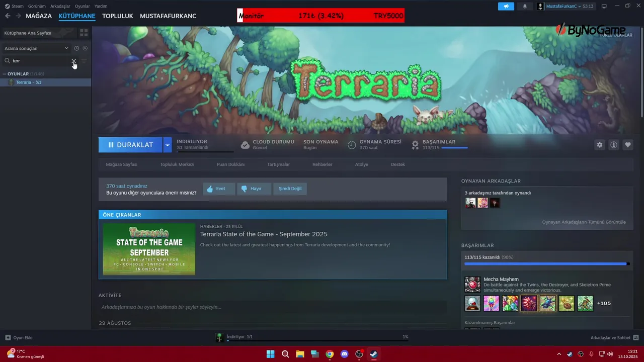Open the MUSTAFAFURKANC profile tab
The height and width of the screenshot is (362, 644).
[x=168, y=16]
